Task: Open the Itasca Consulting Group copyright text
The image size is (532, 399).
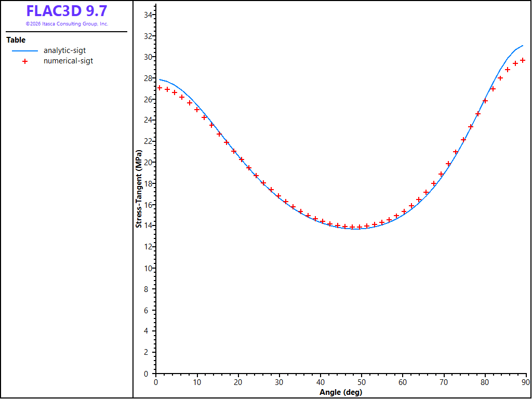Action: [67, 24]
